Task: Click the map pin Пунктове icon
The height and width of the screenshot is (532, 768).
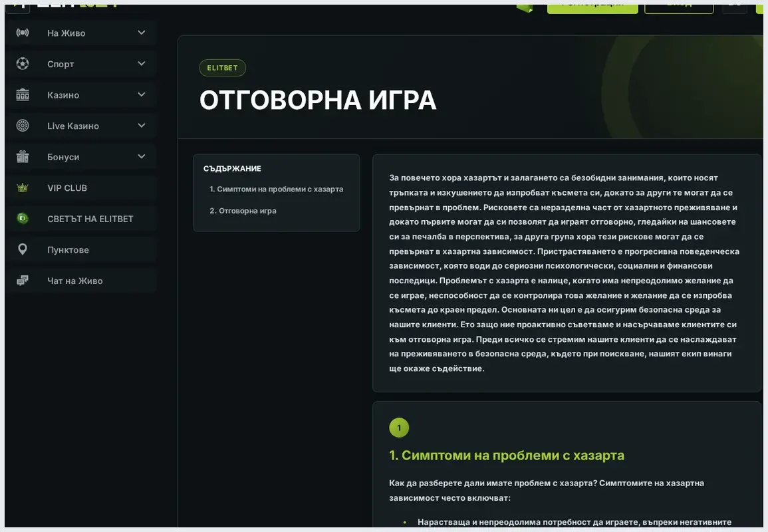Action: pyautogui.click(x=23, y=249)
